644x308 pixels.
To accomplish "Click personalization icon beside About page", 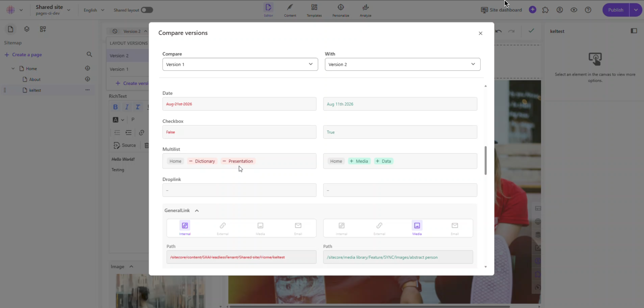I will coord(87,79).
